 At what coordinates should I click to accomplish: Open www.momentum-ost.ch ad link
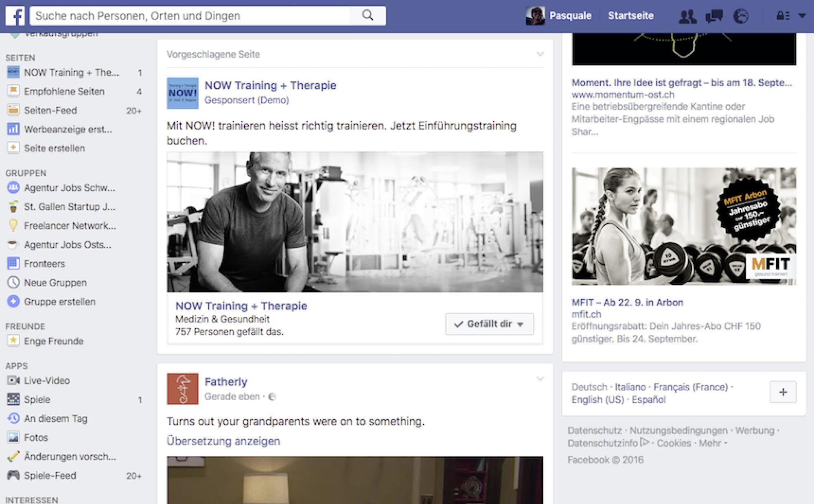[x=623, y=95]
